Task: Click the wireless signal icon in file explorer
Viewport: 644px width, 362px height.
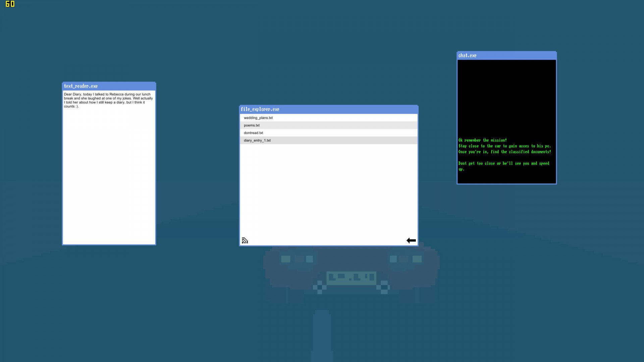Action: (x=245, y=241)
